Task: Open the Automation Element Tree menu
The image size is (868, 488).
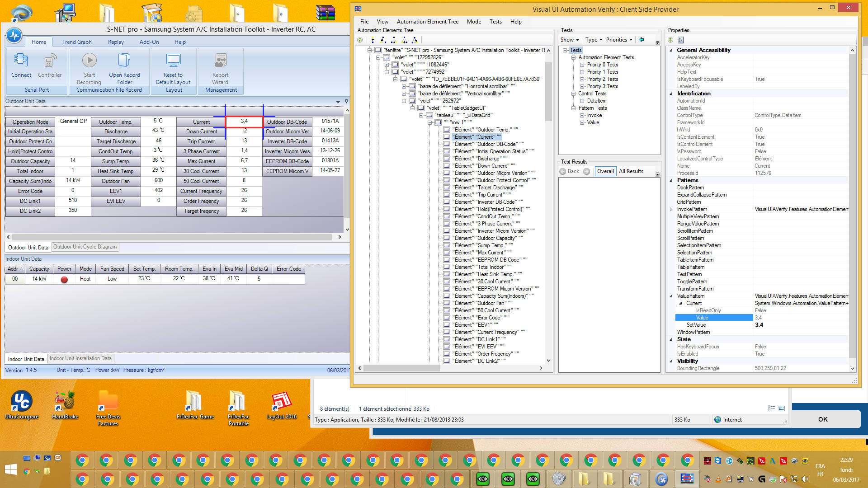Action: pyautogui.click(x=427, y=22)
